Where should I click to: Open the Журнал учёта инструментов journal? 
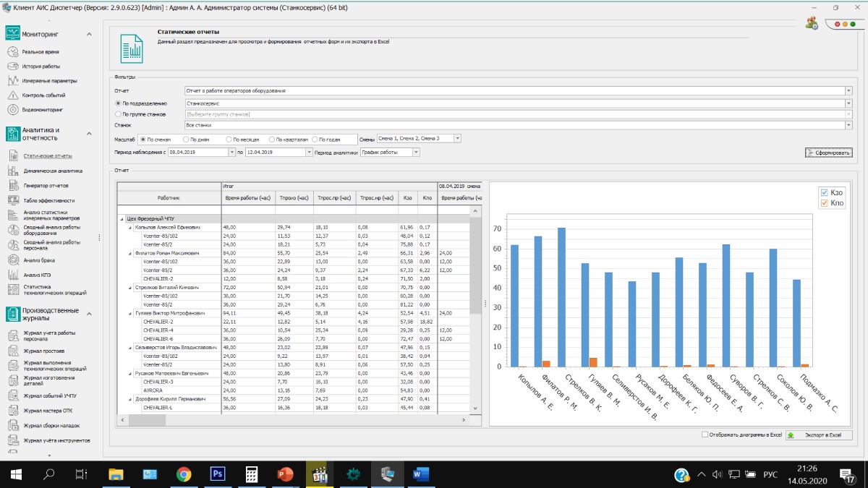click(56, 440)
